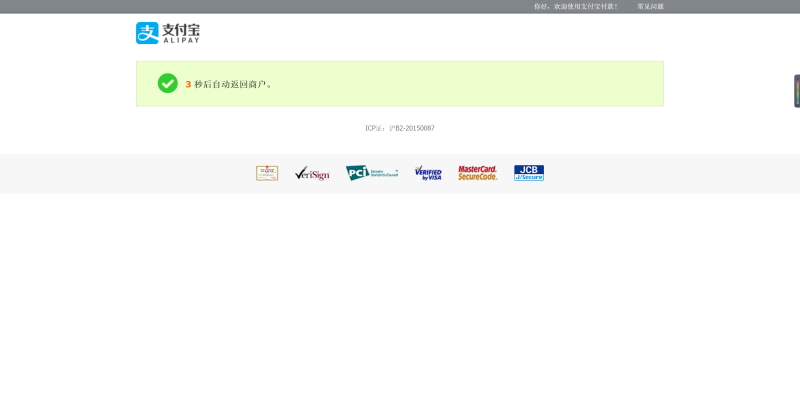Click the Verified by Visa logo
The image size is (800, 418).
[x=428, y=173]
